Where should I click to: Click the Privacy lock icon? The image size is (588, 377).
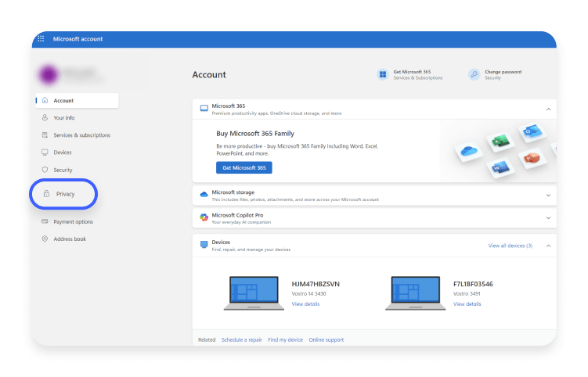[x=46, y=194]
